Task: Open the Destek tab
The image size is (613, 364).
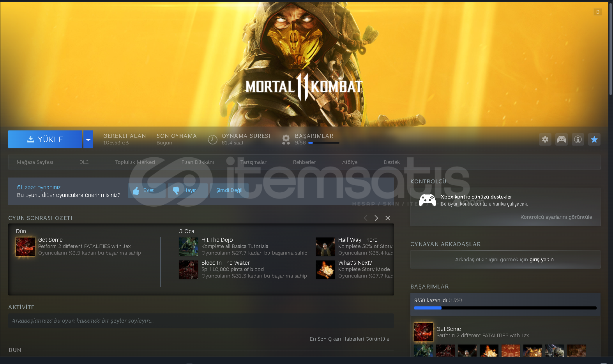Action: pos(392,162)
